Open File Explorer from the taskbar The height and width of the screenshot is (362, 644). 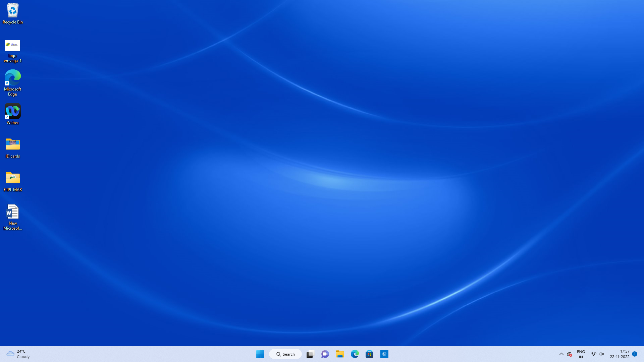pos(340,354)
